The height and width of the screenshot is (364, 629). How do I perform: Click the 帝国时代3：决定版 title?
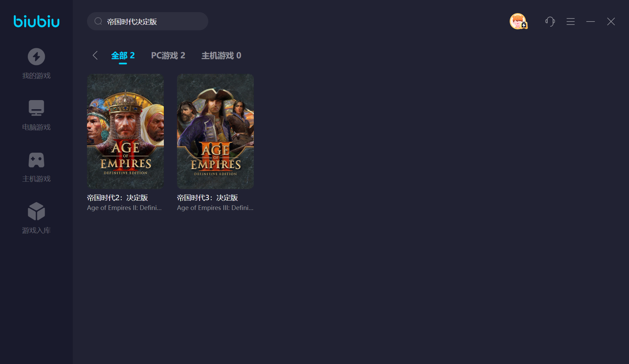click(x=208, y=198)
